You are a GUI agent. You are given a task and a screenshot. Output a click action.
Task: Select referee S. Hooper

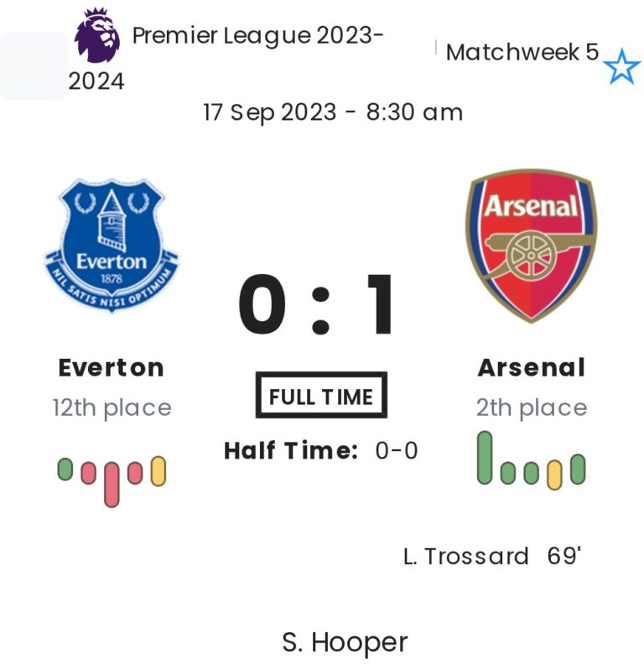(345, 642)
